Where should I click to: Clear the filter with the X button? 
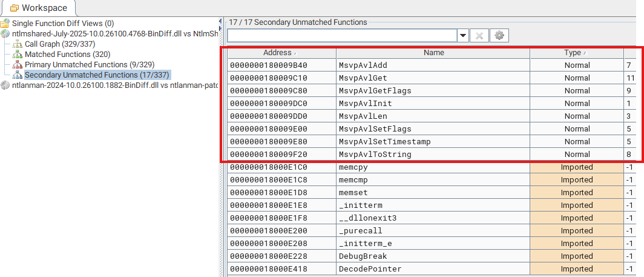point(479,36)
